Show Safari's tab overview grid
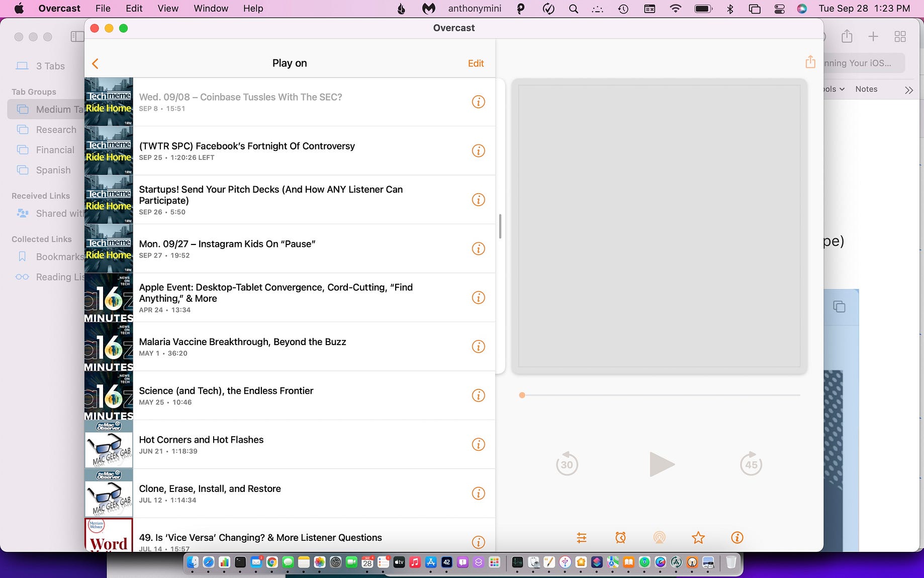This screenshot has width=924, height=578. 900,36
